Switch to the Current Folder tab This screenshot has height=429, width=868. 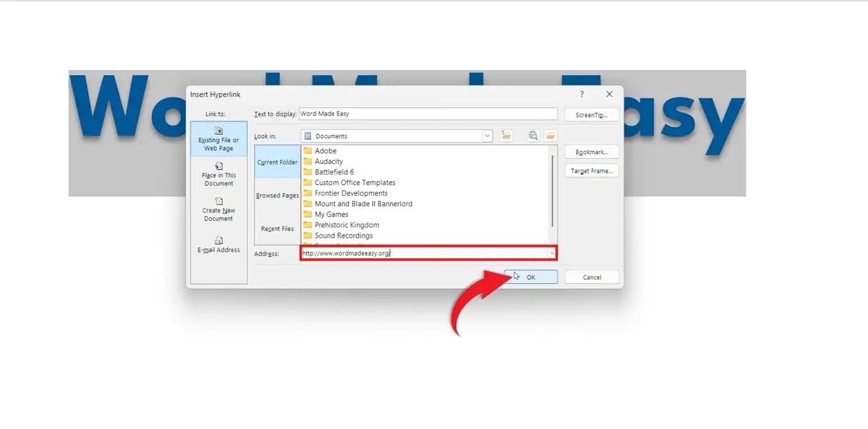277,162
